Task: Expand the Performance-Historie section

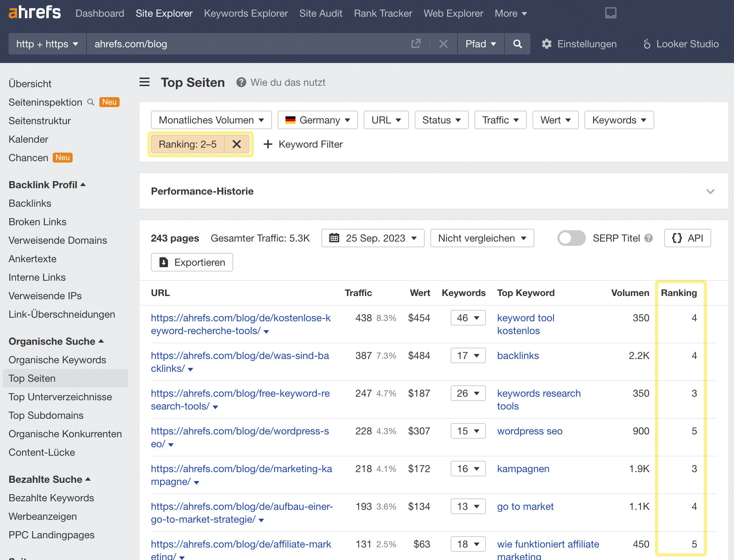Action: click(x=711, y=191)
